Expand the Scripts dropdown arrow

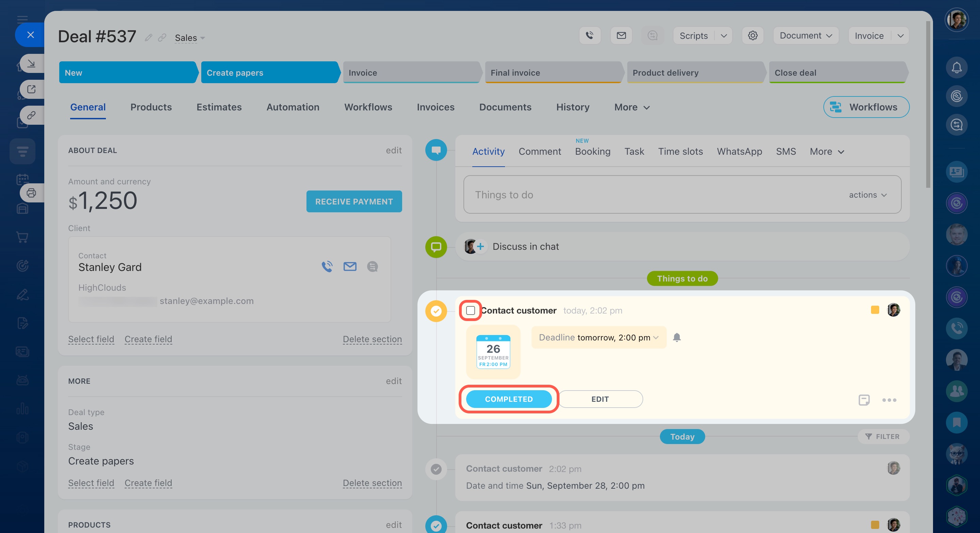(x=724, y=35)
